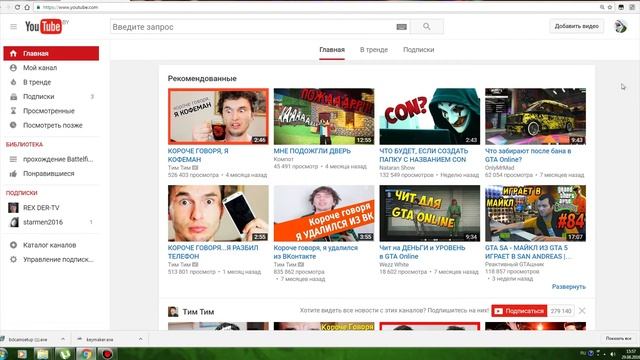This screenshot has height=360, width=640.
Task: Open the red recorder app in taskbar
Action: (107, 353)
